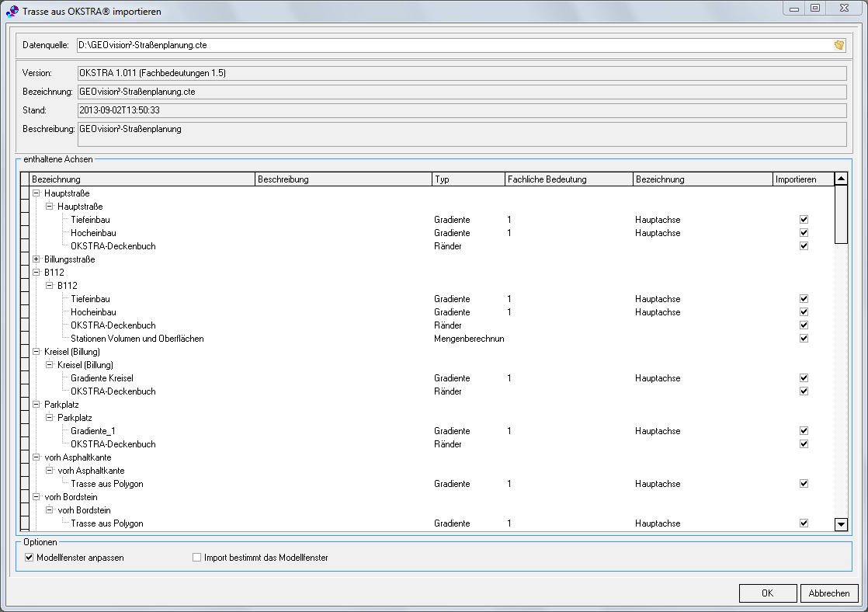Viewport: 868px width, 612px height.
Task: Enable Import bestimmt das Modellfenster
Action: (x=197, y=558)
